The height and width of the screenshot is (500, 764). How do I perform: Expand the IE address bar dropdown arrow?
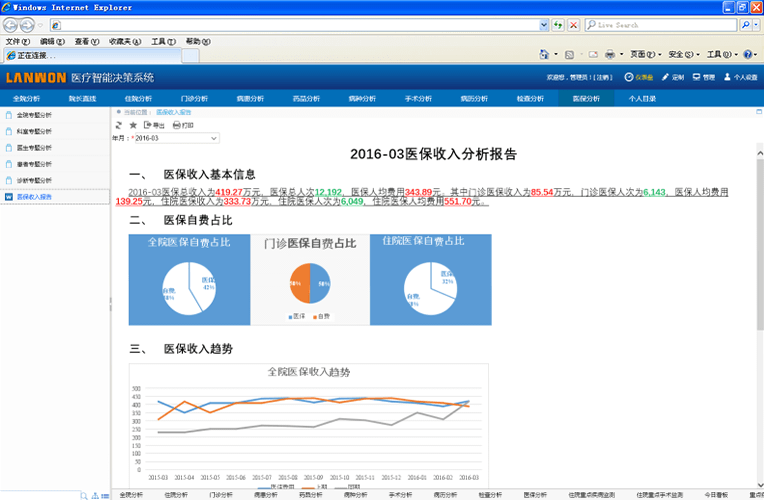[544, 25]
